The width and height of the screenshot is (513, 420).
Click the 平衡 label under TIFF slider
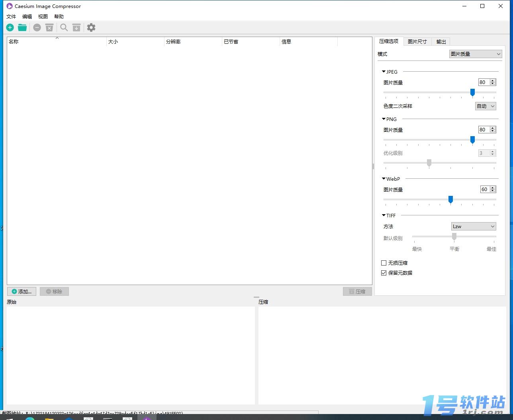point(454,249)
